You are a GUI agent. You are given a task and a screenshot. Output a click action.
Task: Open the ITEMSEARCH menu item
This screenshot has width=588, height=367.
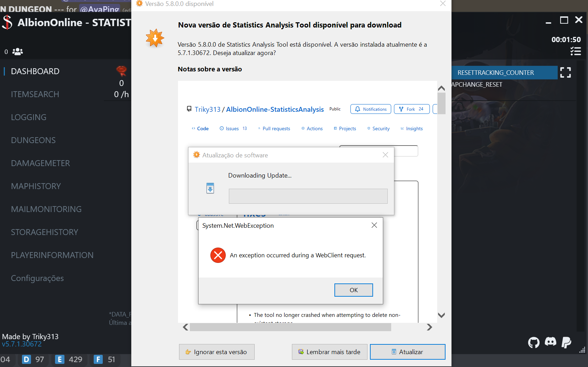35,94
